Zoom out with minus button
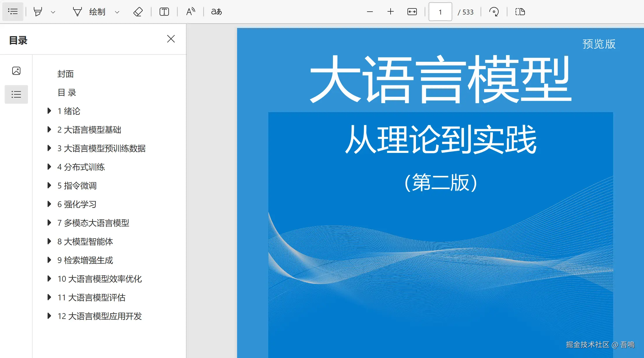 (x=370, y=12)
